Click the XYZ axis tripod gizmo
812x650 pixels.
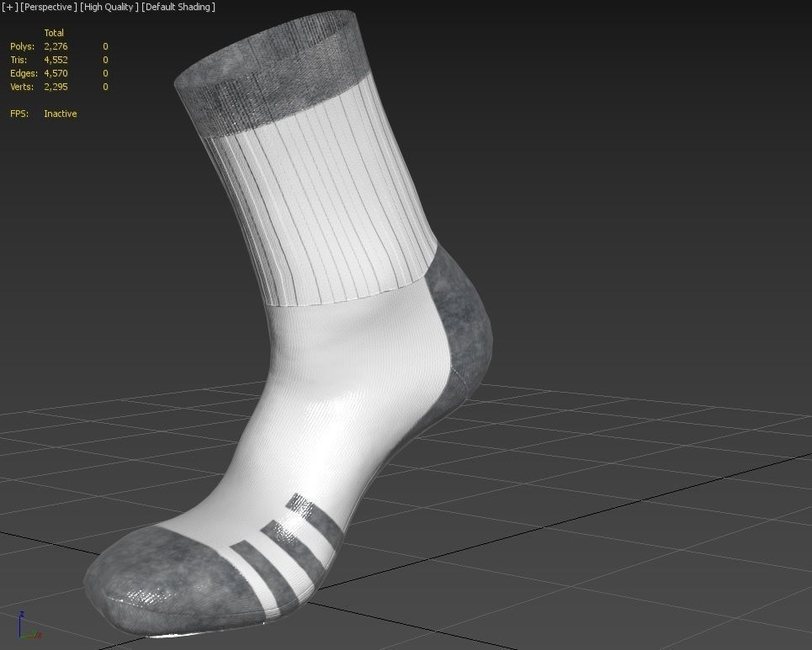coord(29,625)
